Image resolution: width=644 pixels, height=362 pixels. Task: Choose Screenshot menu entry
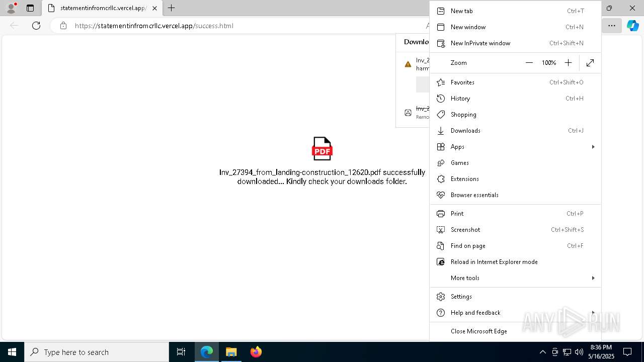click(x=515, y=230)
